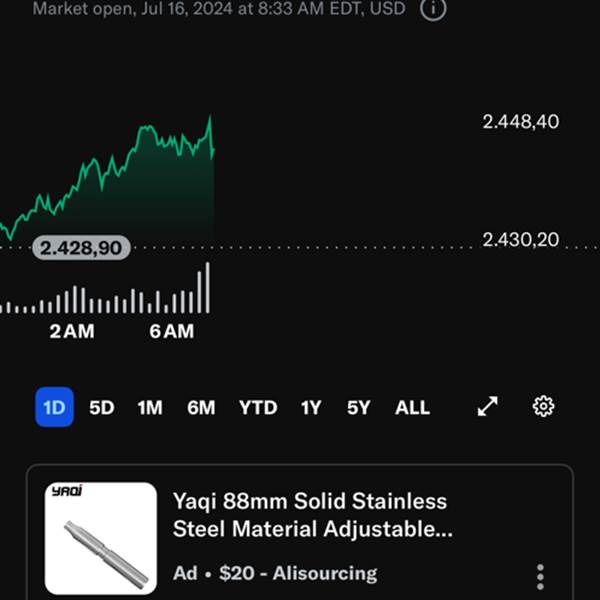Switch to 1Y time range

(x=311, y=408)
